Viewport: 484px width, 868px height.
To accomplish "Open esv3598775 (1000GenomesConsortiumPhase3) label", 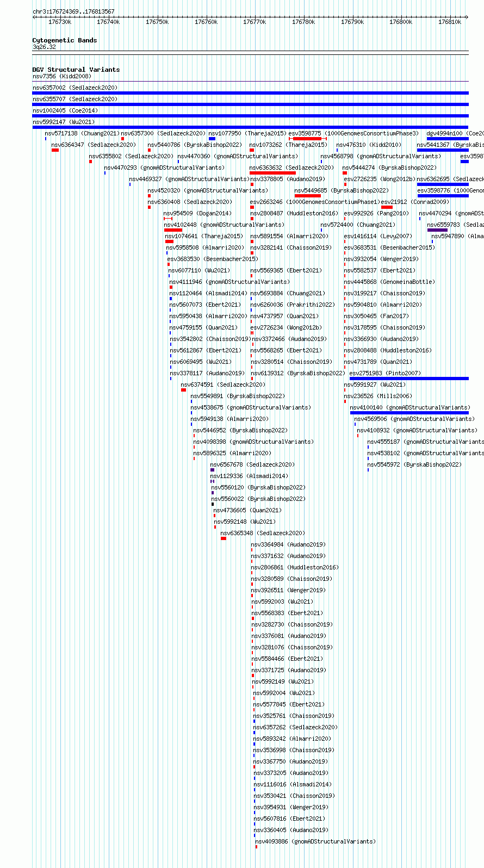I will click(354, 134).
